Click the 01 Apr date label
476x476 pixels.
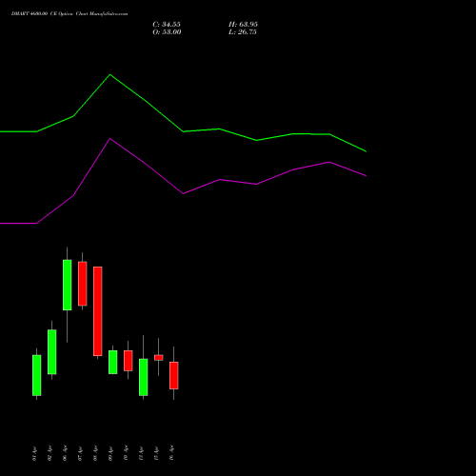(x=34, y=453)
